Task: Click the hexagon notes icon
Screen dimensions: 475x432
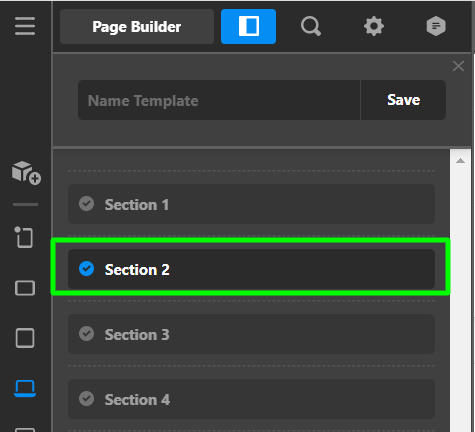Action: (x=436, y=26)
